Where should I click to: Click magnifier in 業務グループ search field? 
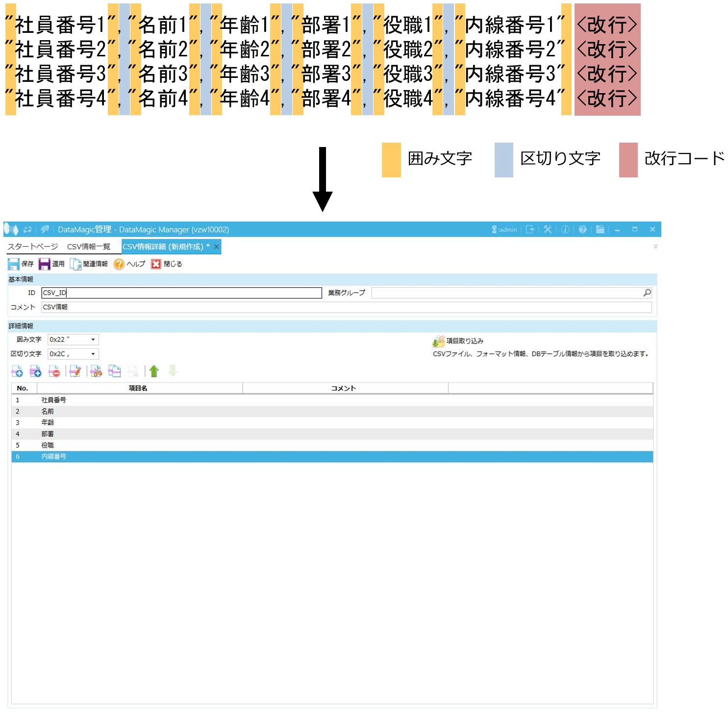[x=647, y=293]
